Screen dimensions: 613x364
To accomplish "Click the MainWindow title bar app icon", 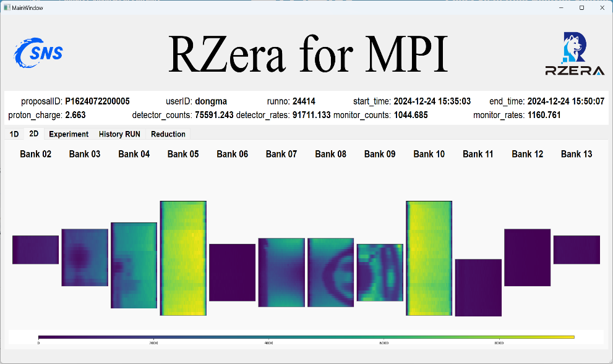I will (x=7, y=7).
